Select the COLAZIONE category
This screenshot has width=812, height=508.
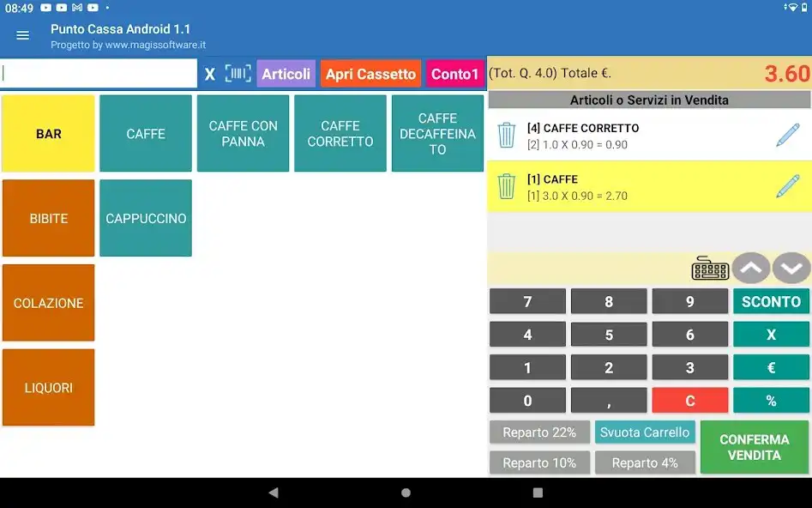49,303
